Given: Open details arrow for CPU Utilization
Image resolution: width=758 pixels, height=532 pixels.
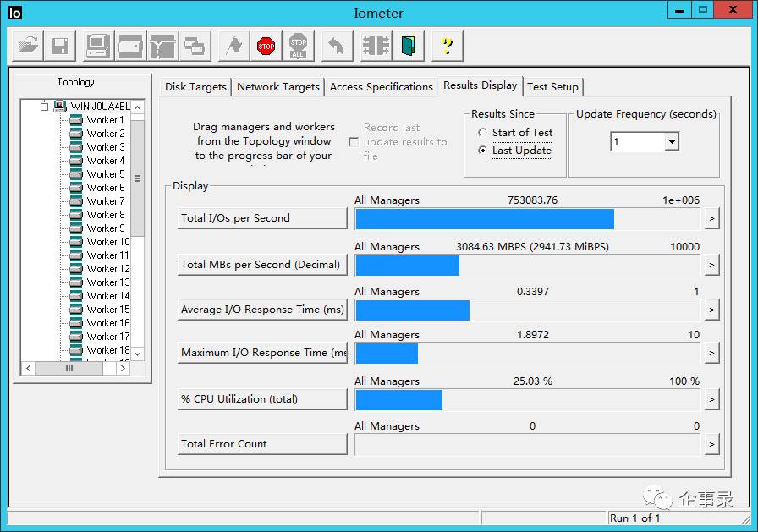Looking at the screenshot, I should (711, 399).
